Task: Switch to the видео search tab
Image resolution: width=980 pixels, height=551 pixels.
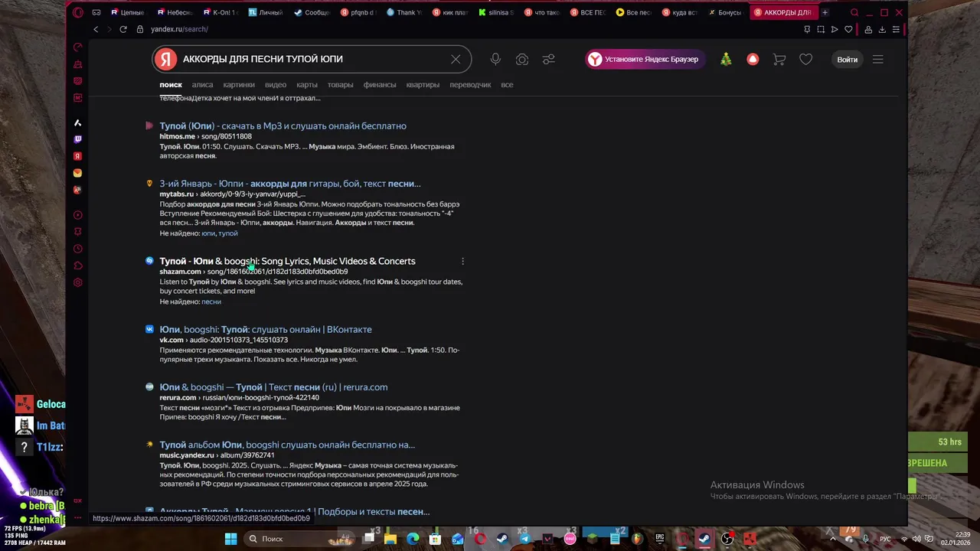Action: point(276,85)
